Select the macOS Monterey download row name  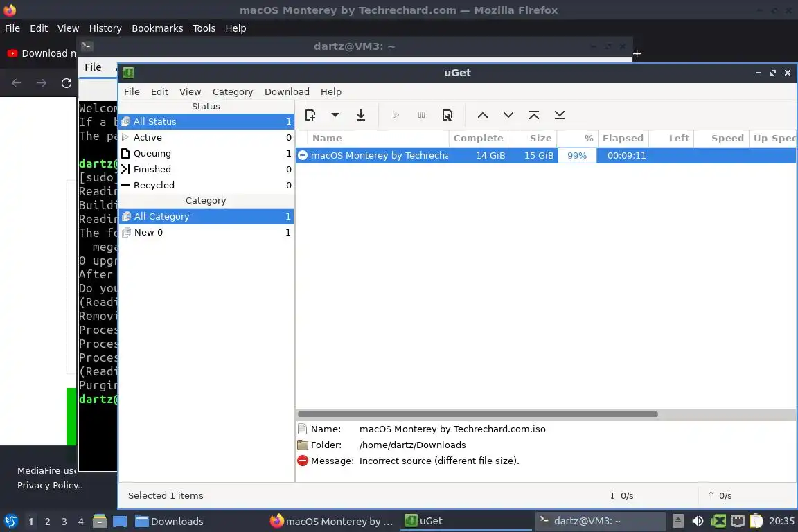(x=379, y=155)
